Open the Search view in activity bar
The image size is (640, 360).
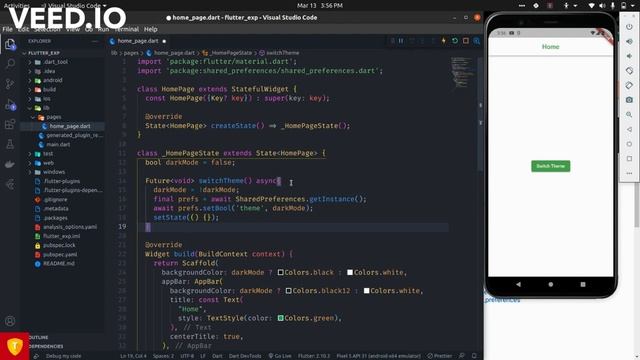point(10,64)
